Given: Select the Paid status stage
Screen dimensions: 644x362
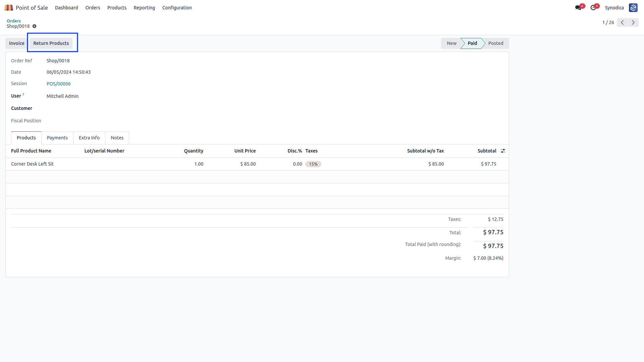Looking at the screenshot, I should pyautogui.click(x=472, y=43).
